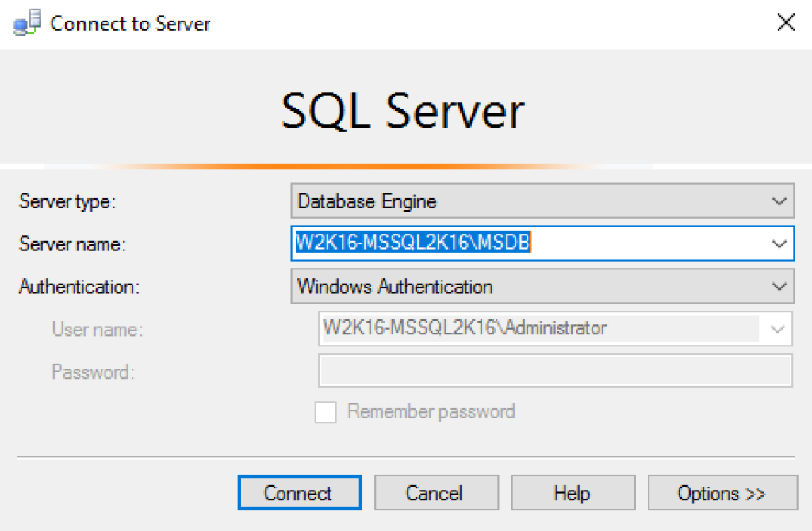Expand connection settings with Options >>
The width and height of the screenshot is (812, 531).
(x=722, y=493)
